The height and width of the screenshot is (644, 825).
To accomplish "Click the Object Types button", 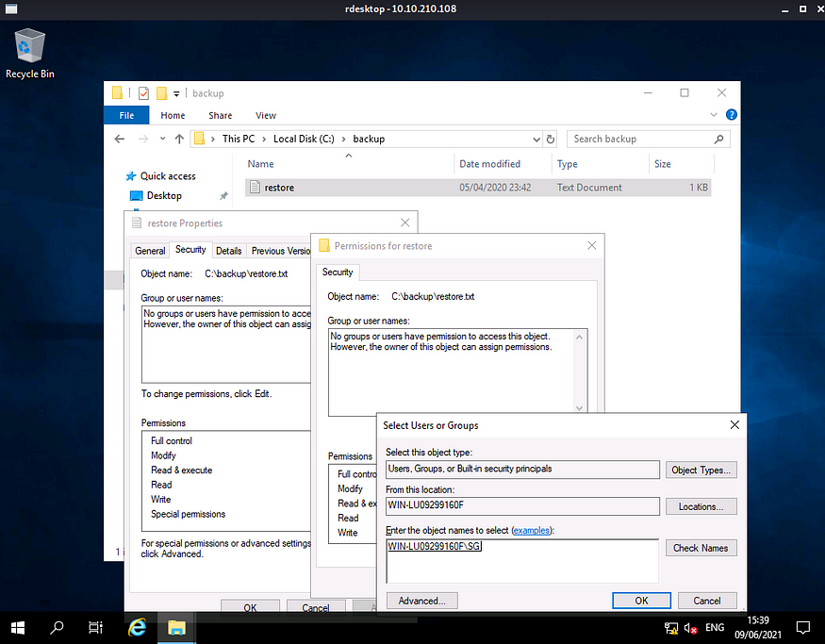I will point(701,470).
